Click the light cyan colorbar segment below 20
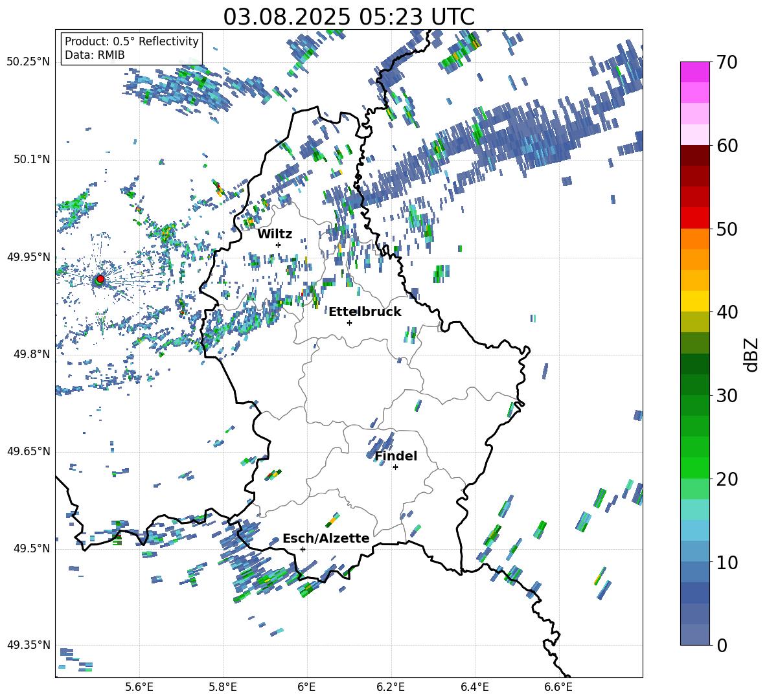 (x=694, y=510)
